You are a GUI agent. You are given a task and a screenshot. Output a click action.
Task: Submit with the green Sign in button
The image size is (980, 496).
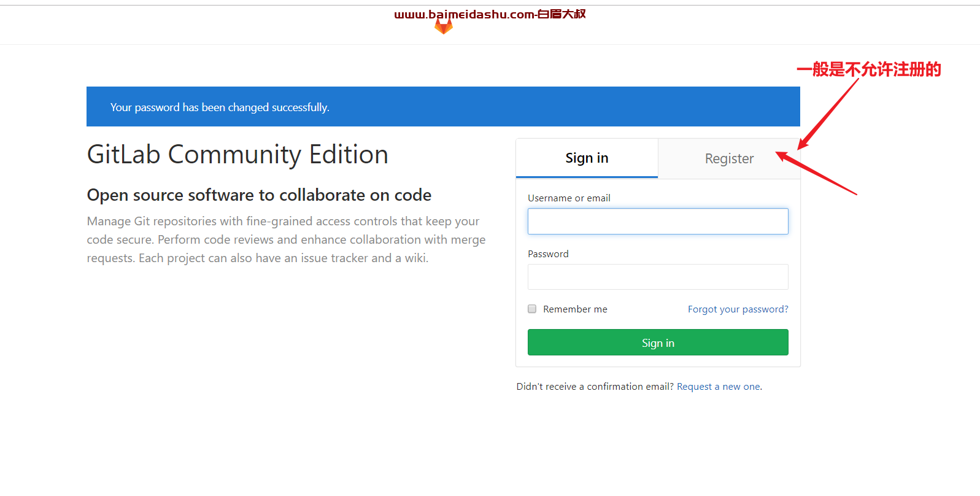click(658, 343)
